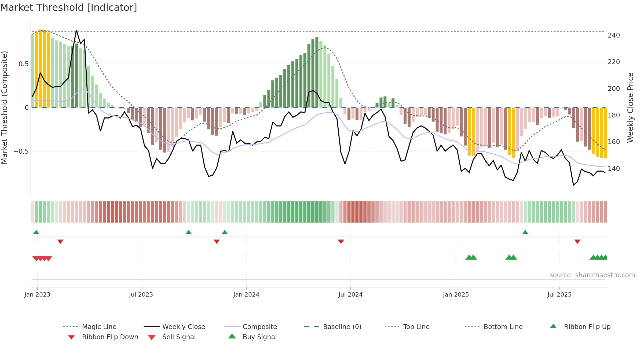This screenshot has width=644, height=362.
Task: Toggle the Weekly Close legend entry
Action: 174,327
